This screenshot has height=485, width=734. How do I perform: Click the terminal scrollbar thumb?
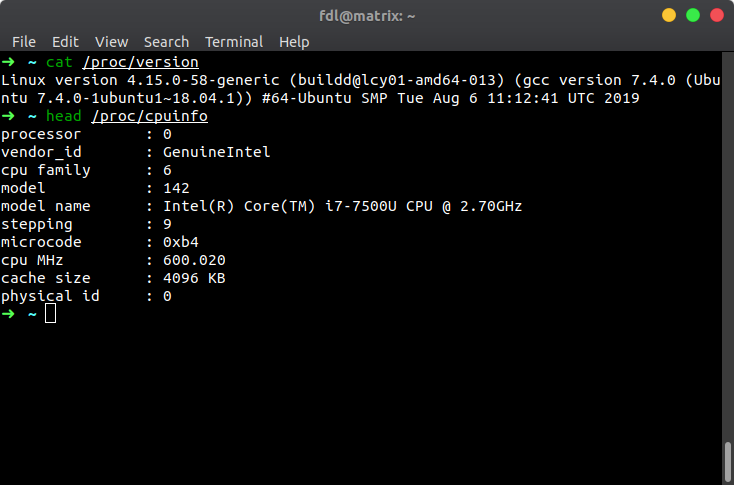[x=728, y=461]
